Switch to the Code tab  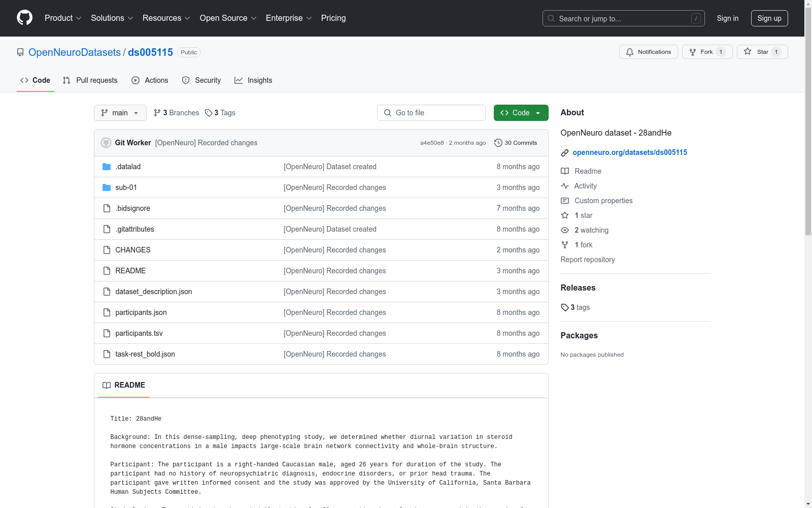36,80
